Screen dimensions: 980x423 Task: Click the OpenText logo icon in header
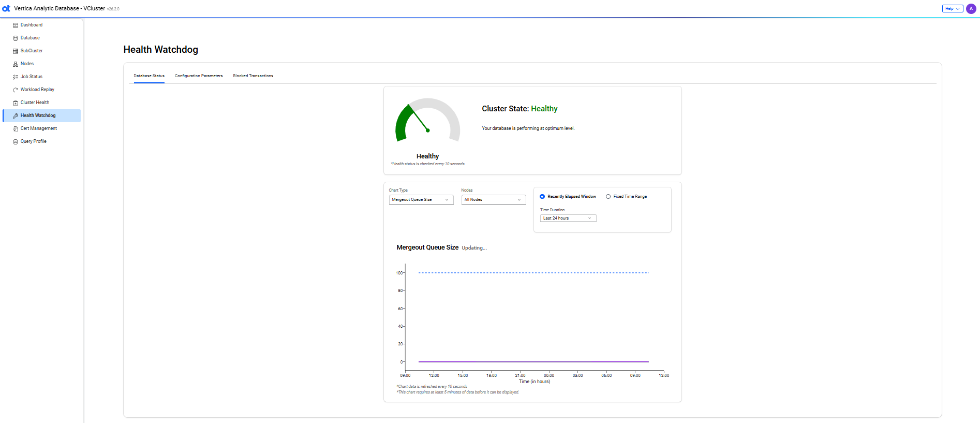click(x=6, y=8)
